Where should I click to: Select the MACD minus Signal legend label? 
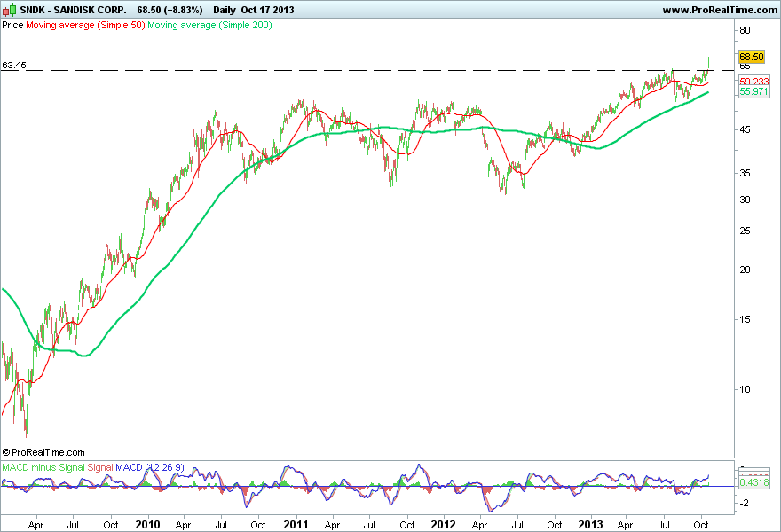pos(43,467)
